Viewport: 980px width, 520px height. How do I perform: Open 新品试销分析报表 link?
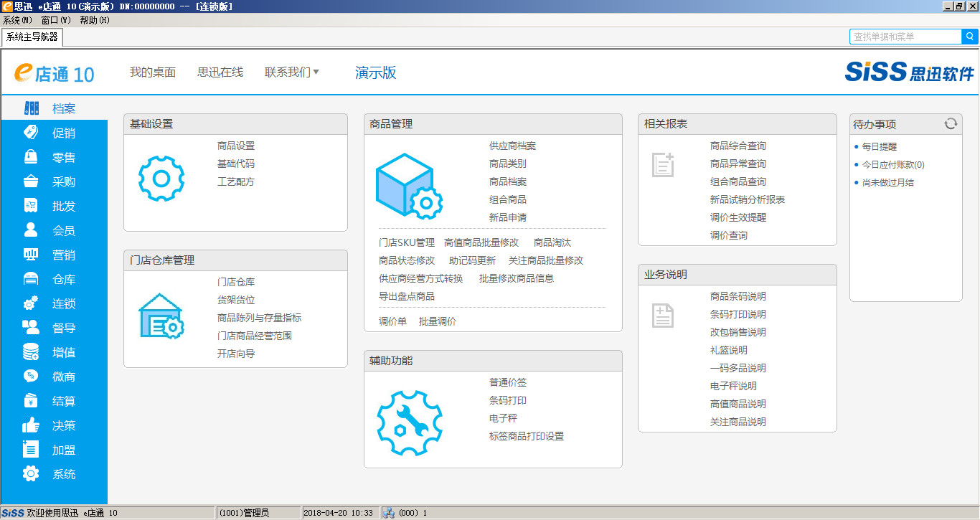[x=748, y=199]
